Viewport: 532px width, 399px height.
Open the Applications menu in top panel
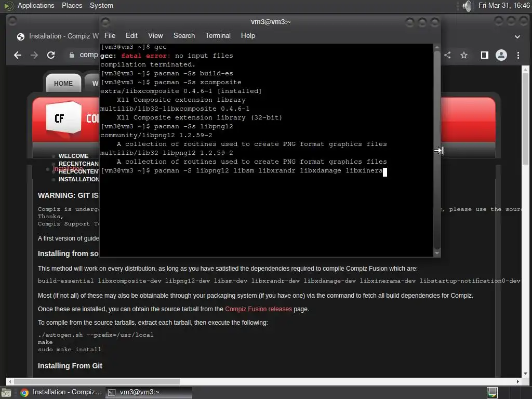click(36, 5)
